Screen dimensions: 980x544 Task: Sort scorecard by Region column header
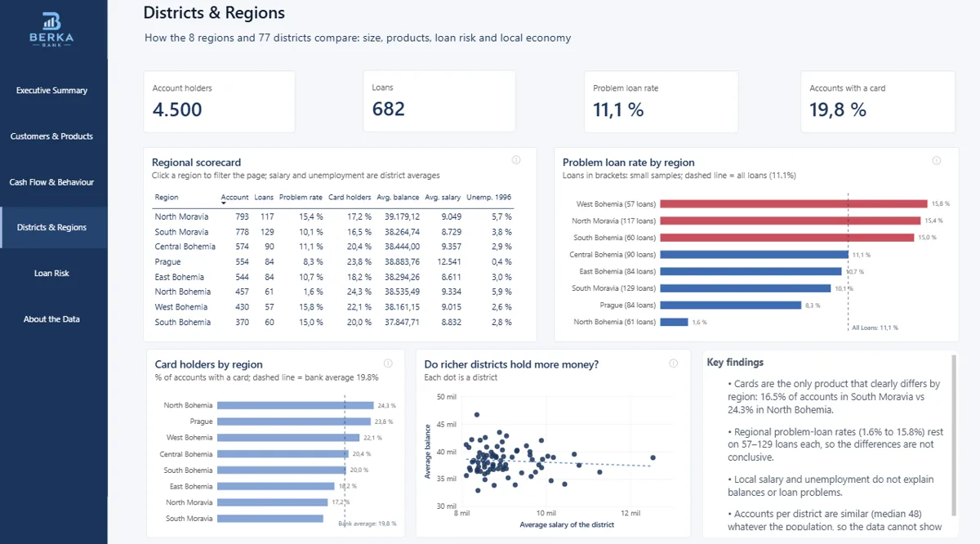[167, 197]
